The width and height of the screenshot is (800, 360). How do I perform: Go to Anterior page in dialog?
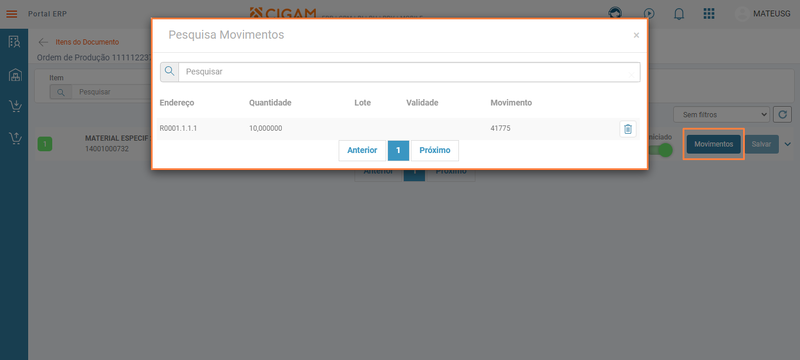362,150
